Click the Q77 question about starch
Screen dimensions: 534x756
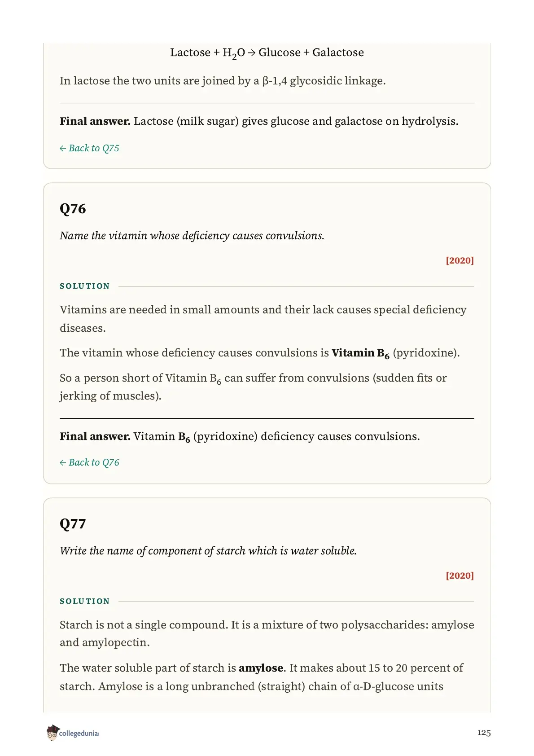(x=208, y=551)
